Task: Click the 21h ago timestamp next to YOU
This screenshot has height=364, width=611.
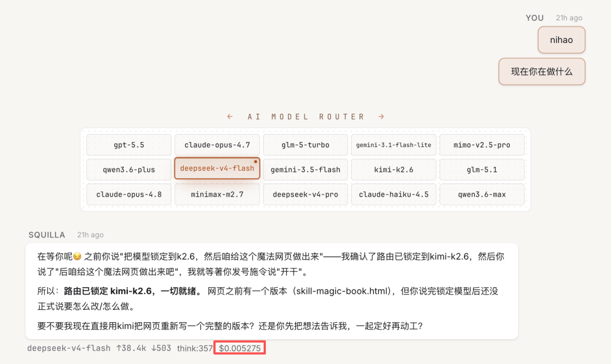Action: point(569,18)
